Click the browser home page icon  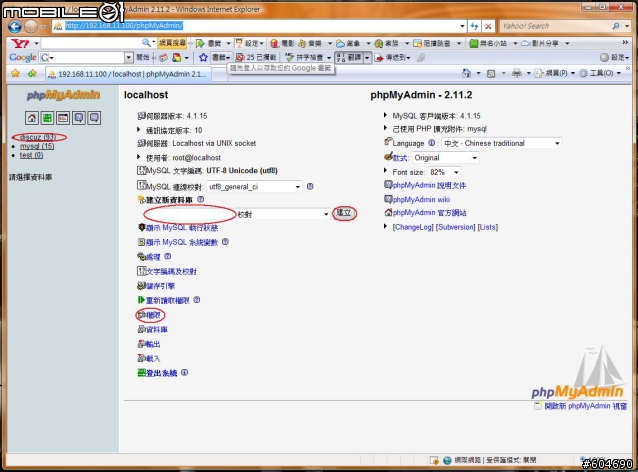point(467,73)
